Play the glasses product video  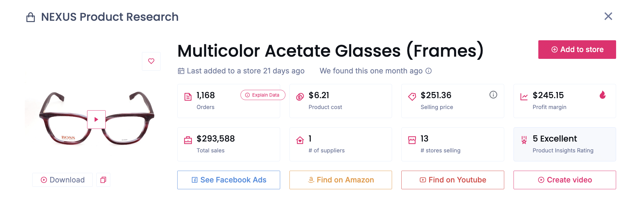point(96,119)
